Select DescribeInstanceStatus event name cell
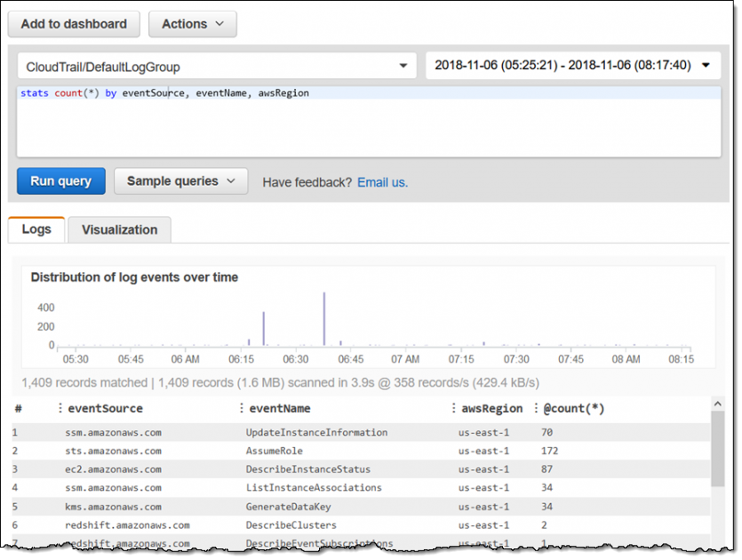Viewport: 742px width, 560px height. [x=308, y=469]
